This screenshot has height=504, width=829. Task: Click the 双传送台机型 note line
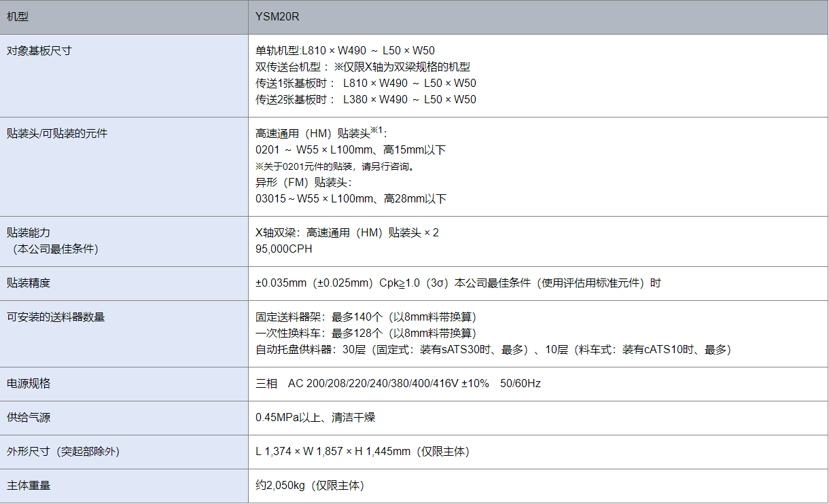coord(363,67)
